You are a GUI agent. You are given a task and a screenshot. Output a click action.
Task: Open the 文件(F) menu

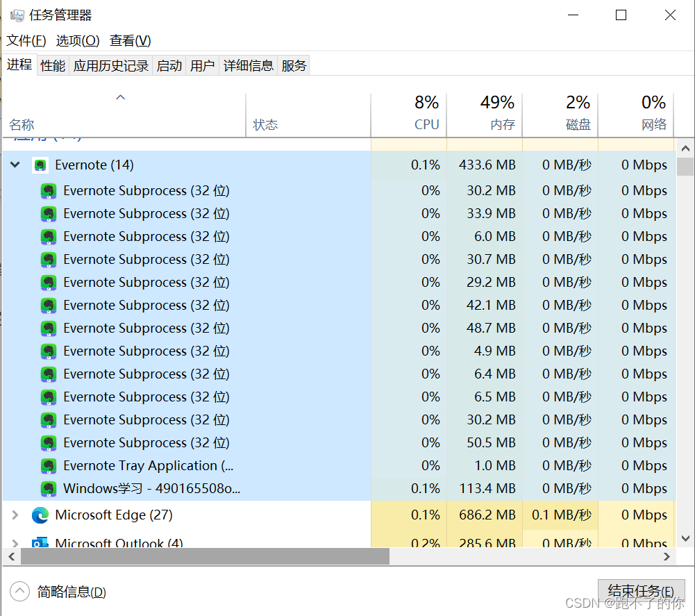[x=26, y=41]
